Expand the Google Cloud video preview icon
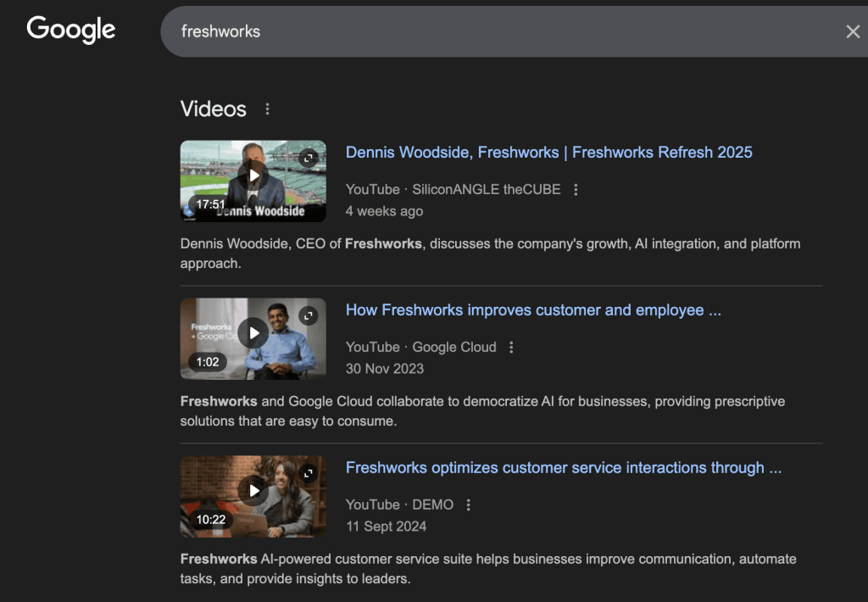The image size is (868, 602). coord(309,315)
